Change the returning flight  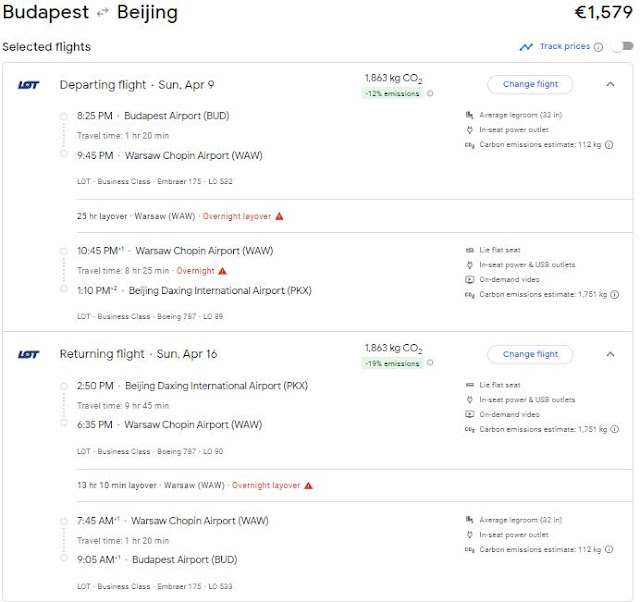(x=530, y=354)
